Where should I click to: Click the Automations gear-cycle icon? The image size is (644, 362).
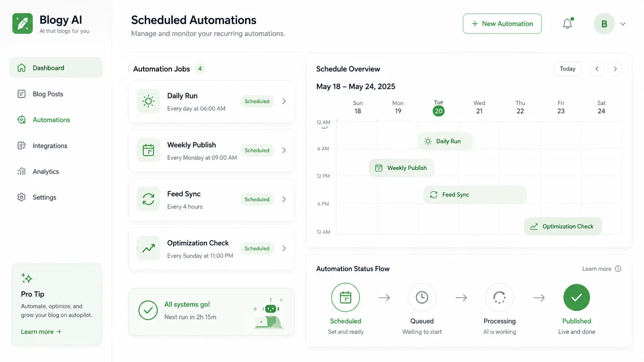[x=22, y=120]
